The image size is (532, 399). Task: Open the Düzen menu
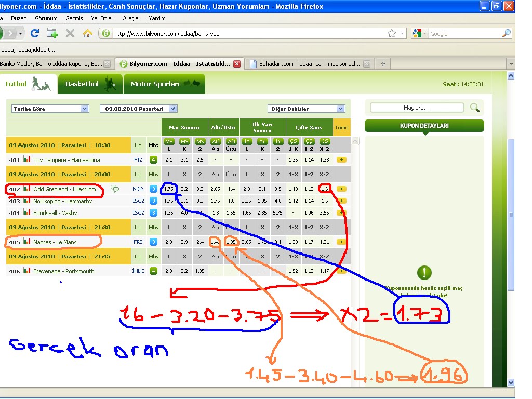point(19,18)
